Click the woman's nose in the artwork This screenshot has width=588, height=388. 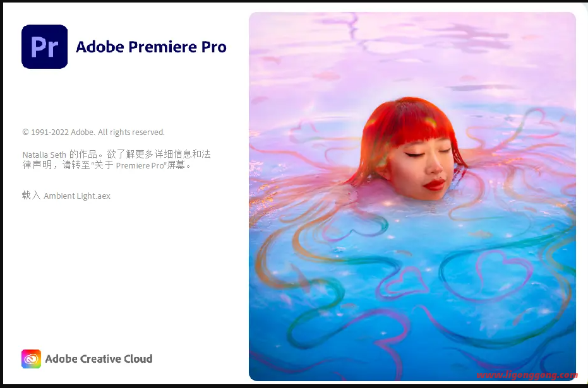click(x=436, y=167)
